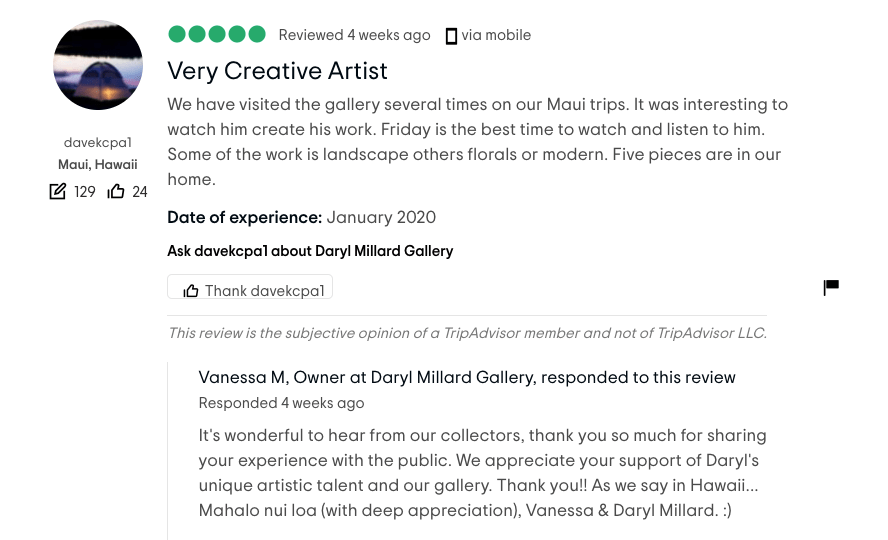Click the Reviewed 4 weeks ago text
The image size is (888, 540).
pyautogui.click(x=354, y=35)
